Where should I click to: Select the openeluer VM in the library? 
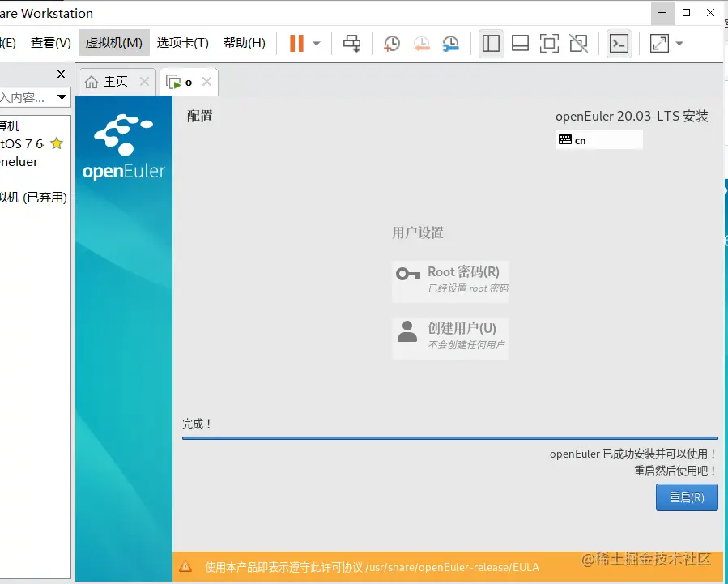19,162
